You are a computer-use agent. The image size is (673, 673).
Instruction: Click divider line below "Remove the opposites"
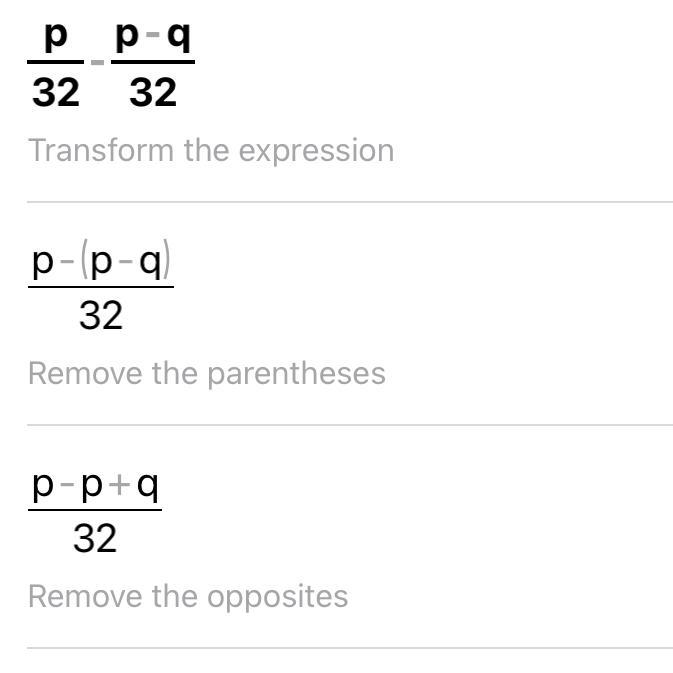(x=350, y=648)
